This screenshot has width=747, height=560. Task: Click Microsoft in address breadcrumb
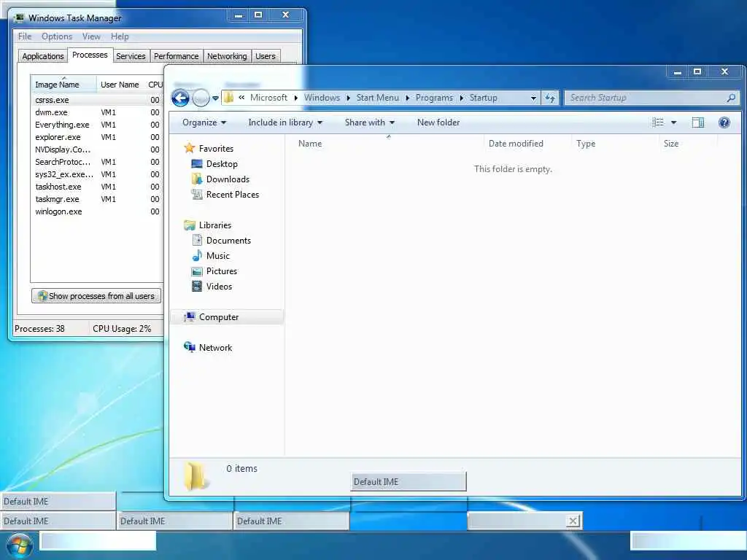(x=268, y=98)
